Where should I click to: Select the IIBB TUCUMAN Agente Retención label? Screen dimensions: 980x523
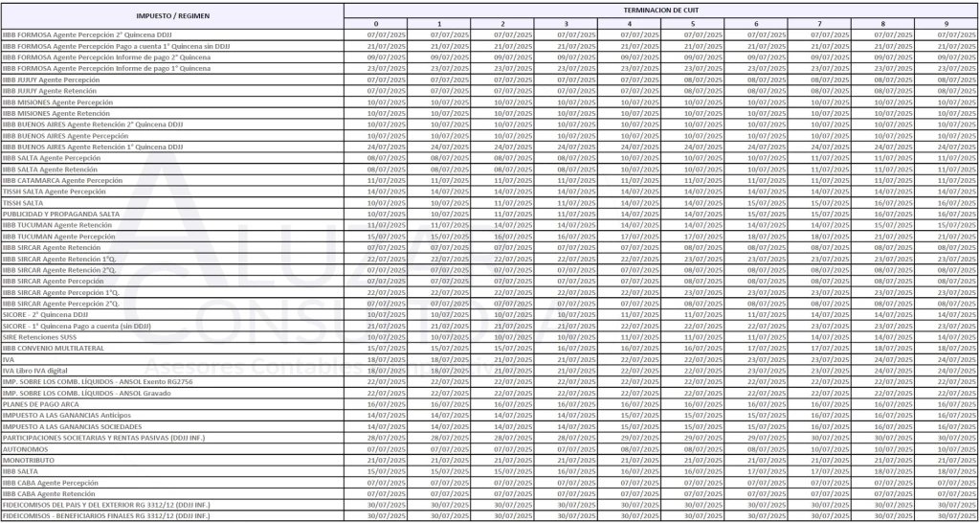[x=57, y=225]
